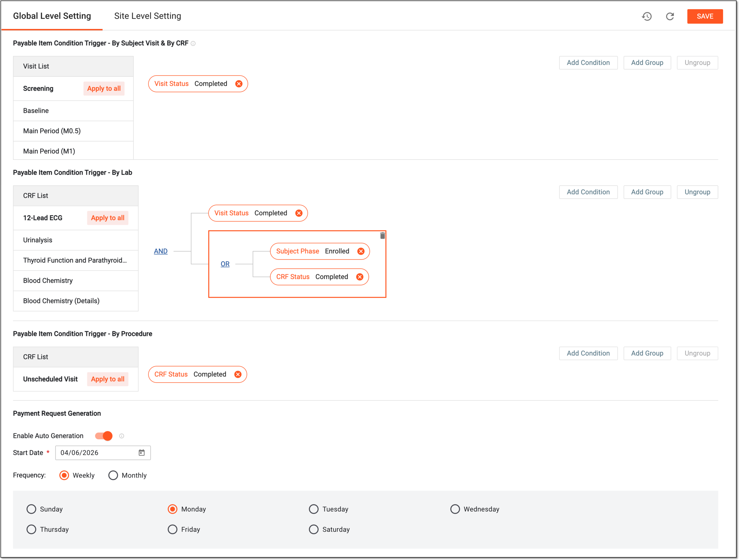This screenshot has width=739, height=560.
Task: Select Weekly frequency
Action: pos(64,475)
